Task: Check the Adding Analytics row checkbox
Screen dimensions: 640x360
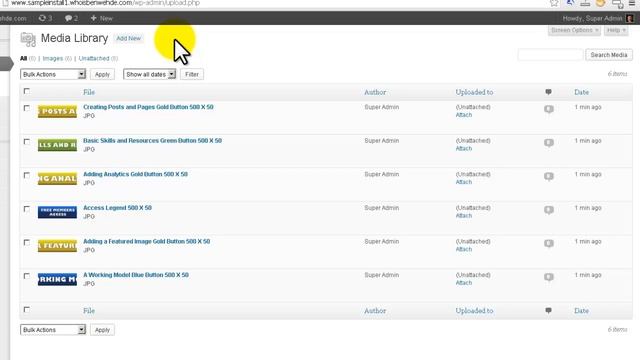Action: pyautogui.click(x=27, y=176)
